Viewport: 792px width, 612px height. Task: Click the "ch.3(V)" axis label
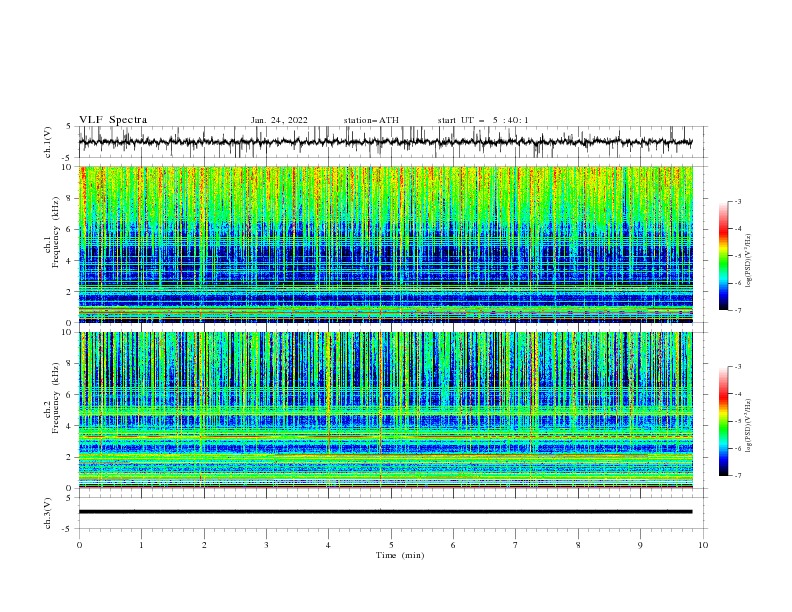coord(48,513)
